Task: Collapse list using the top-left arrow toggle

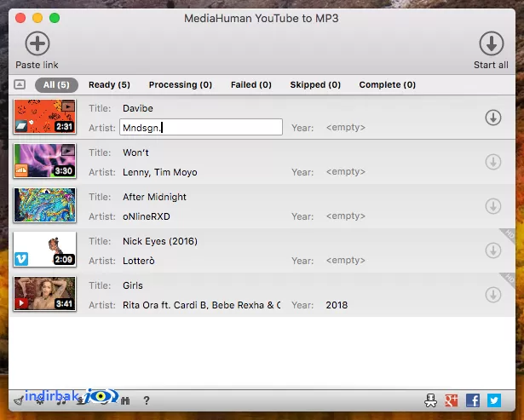Action: pos(20,84)
